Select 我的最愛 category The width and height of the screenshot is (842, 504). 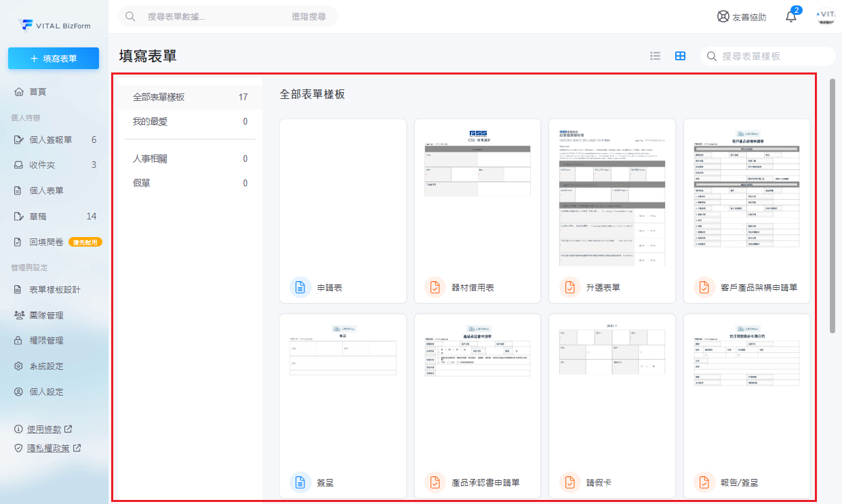tap(150, 121)
